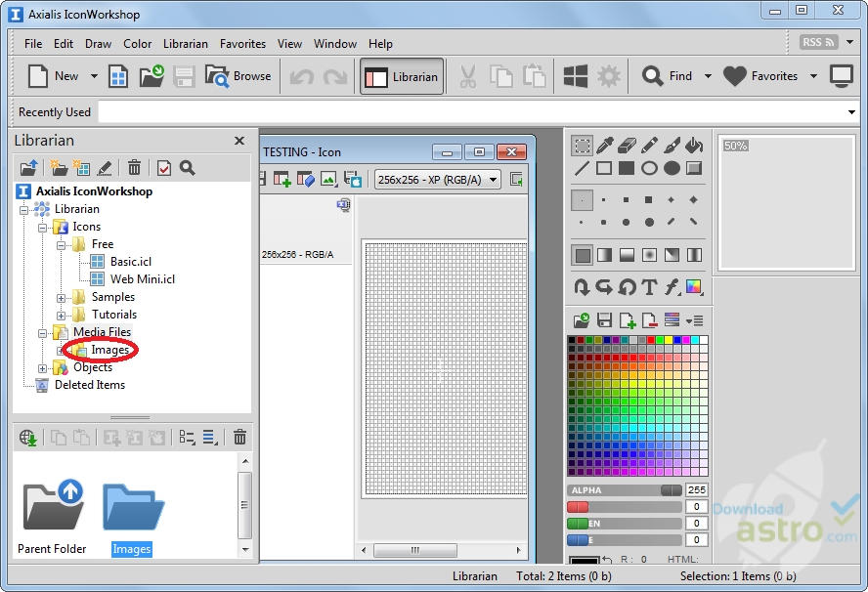Select the radial gradient style
Image resolution: width=868 pixels, height=592 pixels.
pos(652,255)
